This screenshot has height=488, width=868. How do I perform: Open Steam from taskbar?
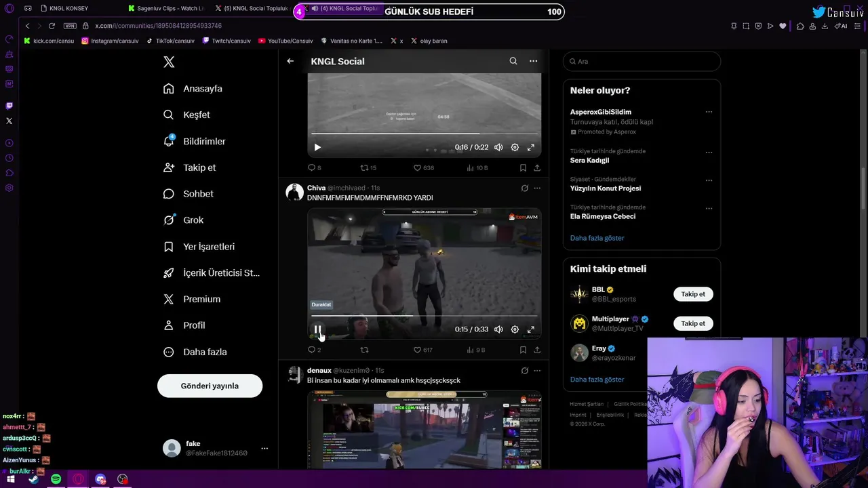pos(34,479)
